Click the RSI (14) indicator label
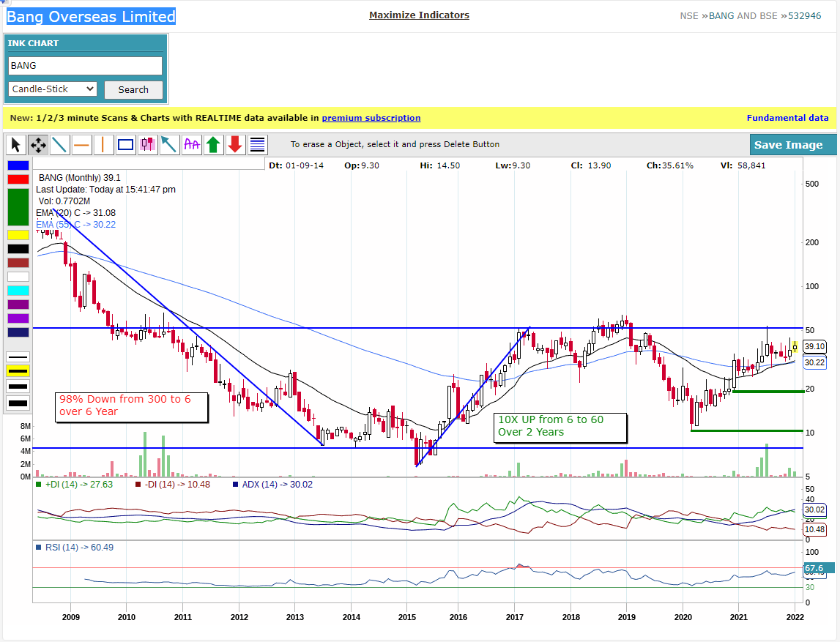The width and height of the screenshot is (840, 642). click(x=75, y=548)
